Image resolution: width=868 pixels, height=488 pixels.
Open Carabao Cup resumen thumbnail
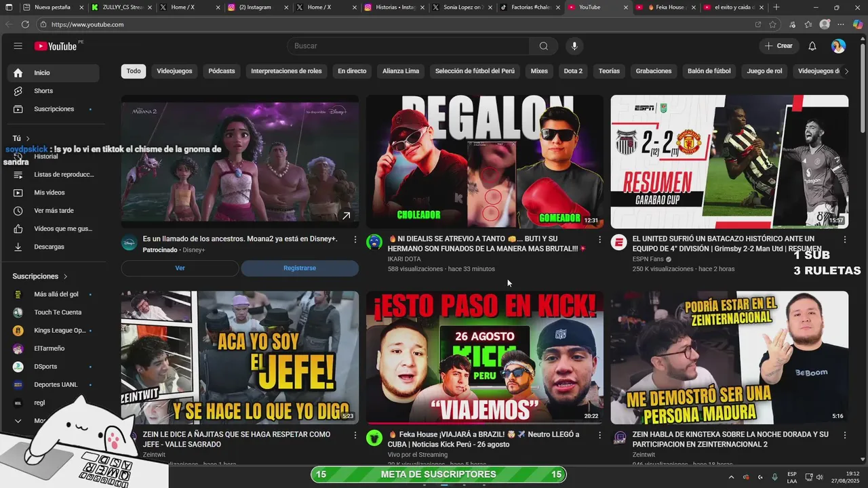click(730, 161)
